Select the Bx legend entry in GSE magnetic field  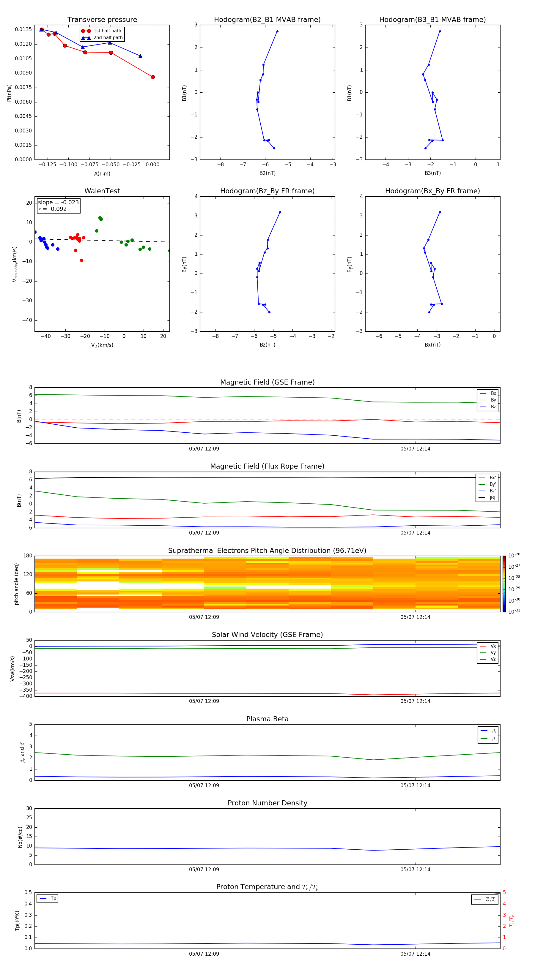click(x=488, y=393)
